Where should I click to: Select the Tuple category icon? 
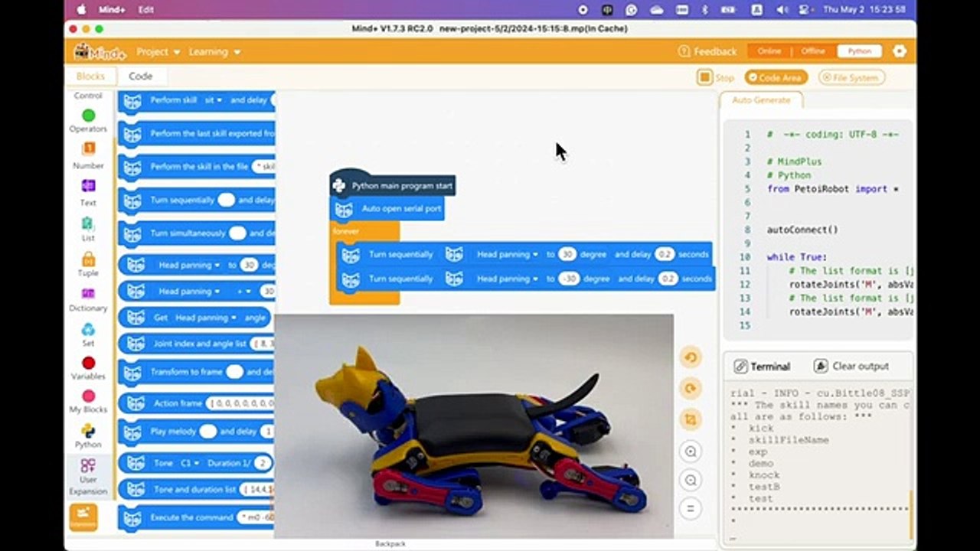pos(88,259)
